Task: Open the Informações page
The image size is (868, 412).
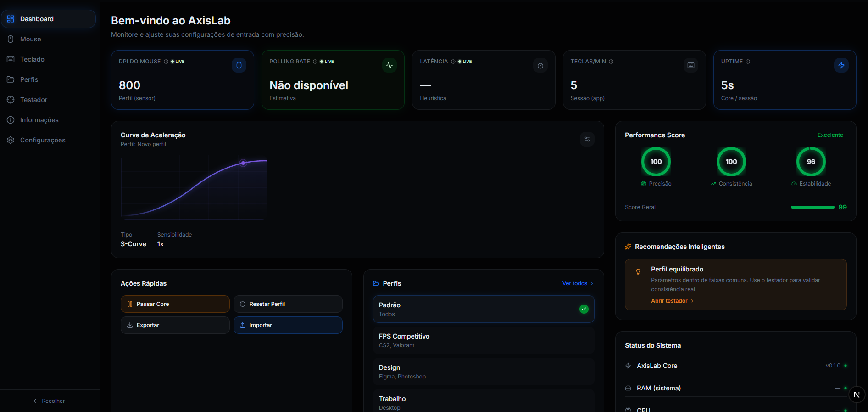Action: point(49,120)
